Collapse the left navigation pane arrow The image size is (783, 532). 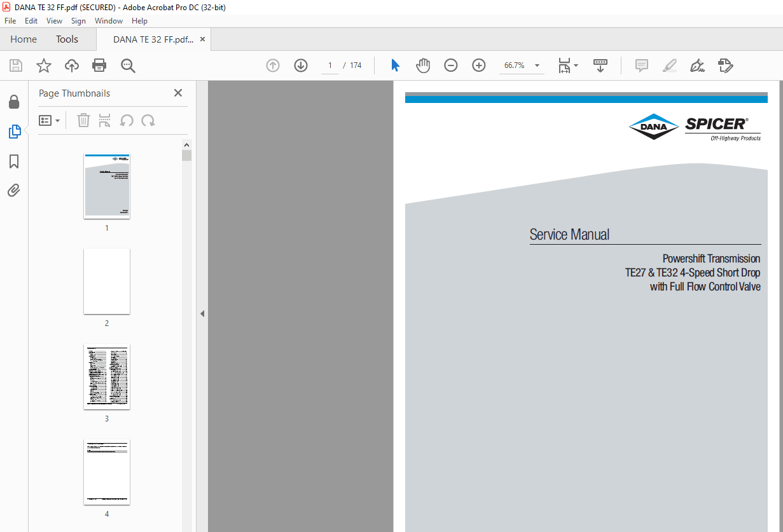pos(202,313)
